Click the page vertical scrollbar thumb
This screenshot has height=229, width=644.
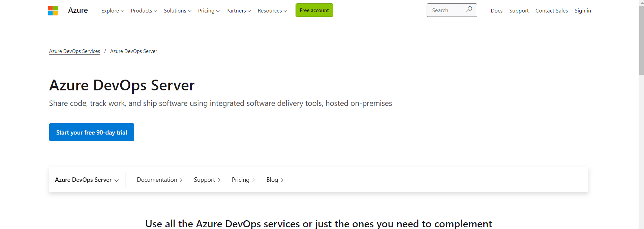(641, 40)
